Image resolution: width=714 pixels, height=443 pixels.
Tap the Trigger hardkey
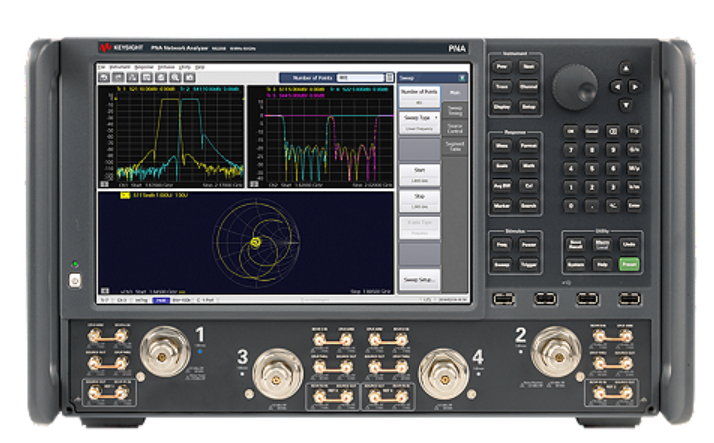[528, 265]
